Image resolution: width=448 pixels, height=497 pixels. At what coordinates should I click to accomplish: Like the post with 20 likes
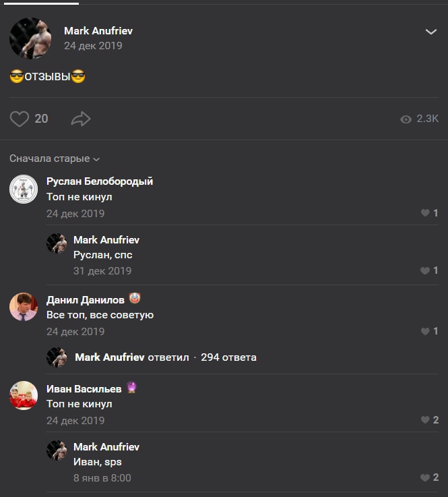[x=20, y=119]
